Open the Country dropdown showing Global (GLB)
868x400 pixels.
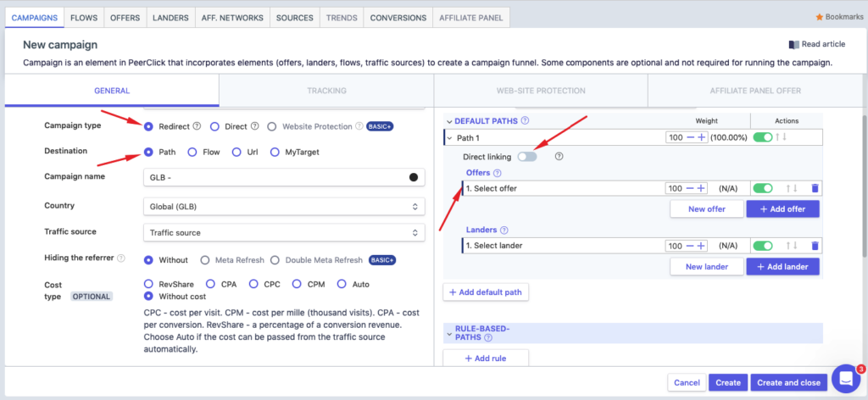coord(283,206)
